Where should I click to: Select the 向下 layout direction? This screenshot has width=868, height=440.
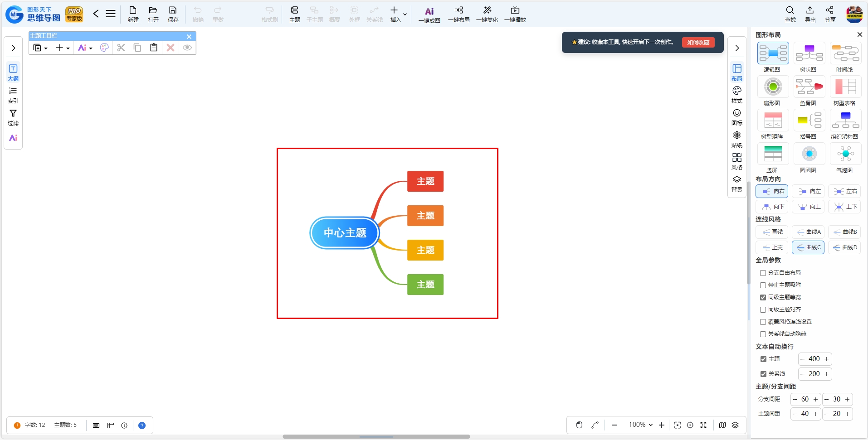772,207
